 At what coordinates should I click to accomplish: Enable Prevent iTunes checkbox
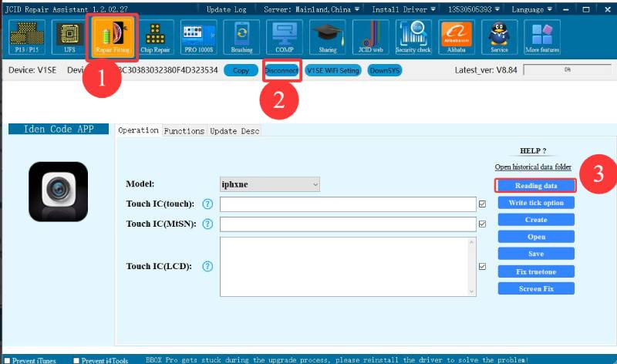(x=7, y=360)
